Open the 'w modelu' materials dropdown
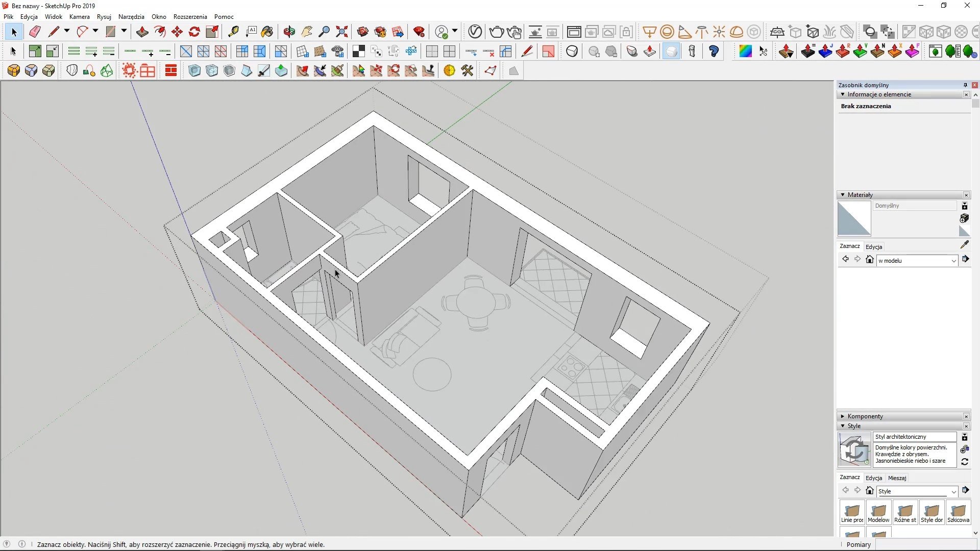 [953, 261]
